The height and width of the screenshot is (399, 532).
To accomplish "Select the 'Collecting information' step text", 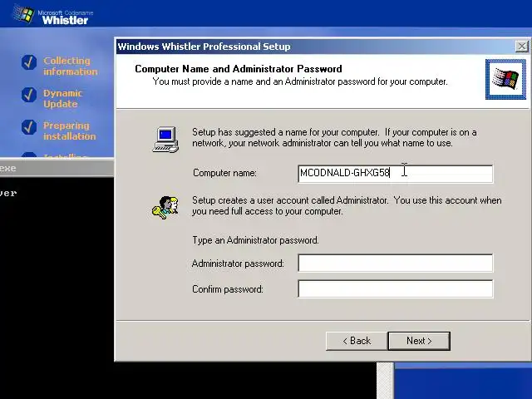I will point(70,66).
